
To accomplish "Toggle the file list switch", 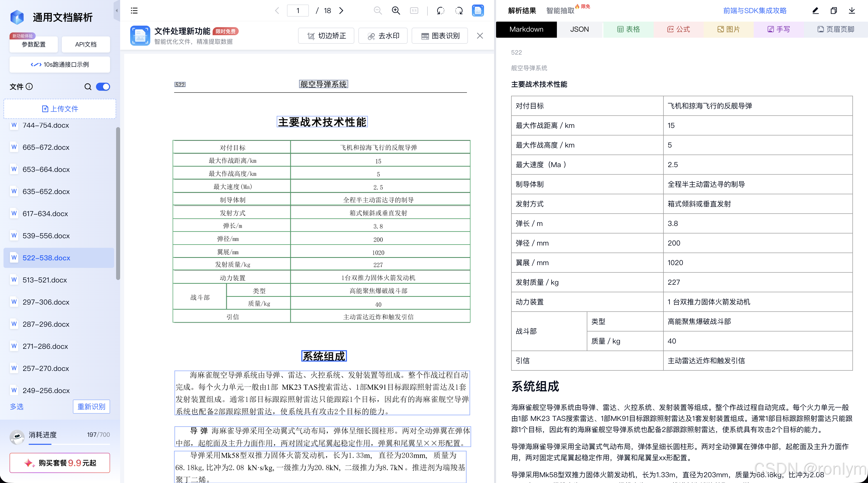I will coord(103,87).
